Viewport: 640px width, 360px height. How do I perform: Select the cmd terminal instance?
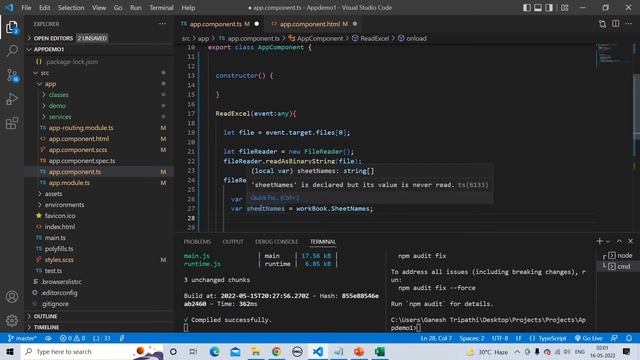(618, 266)
